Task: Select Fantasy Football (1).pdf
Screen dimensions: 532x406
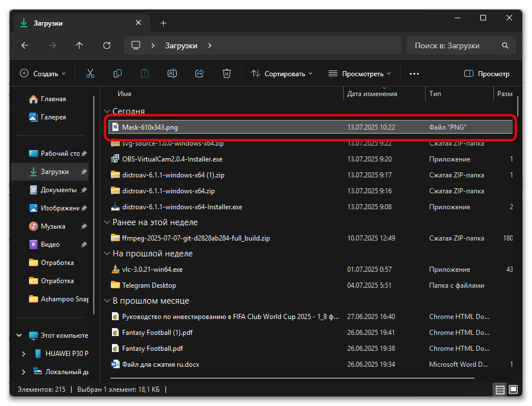Action: click(x=310, y=332)
